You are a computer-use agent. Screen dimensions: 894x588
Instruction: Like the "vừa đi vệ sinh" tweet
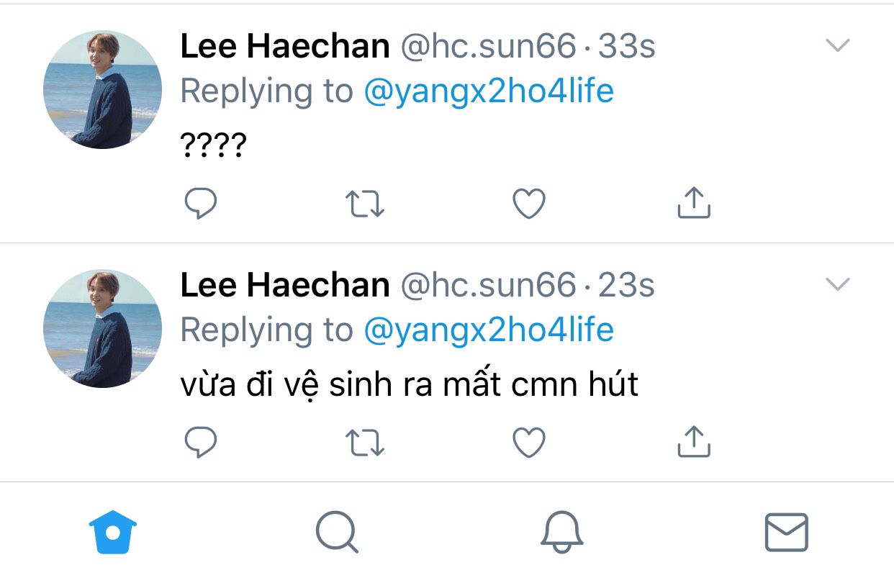[529, 443]
